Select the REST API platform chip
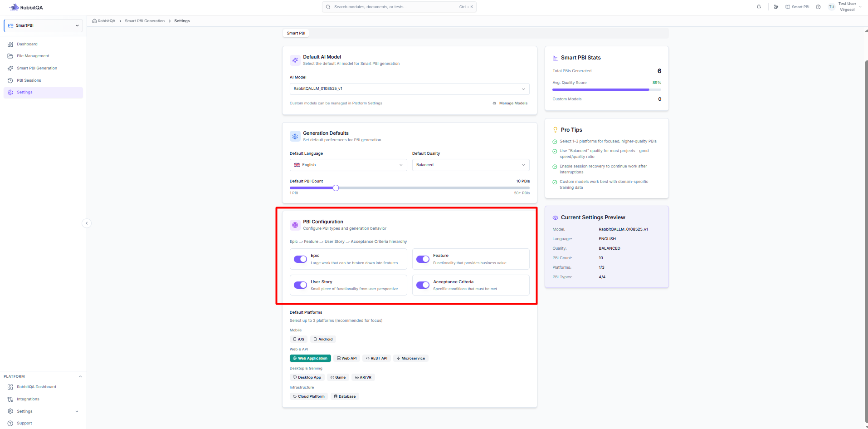 376,358
